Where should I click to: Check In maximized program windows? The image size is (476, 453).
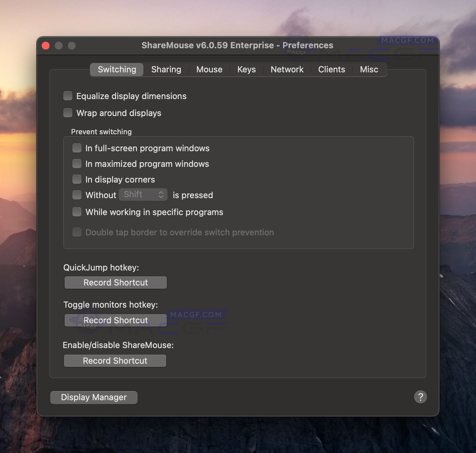click(77, 164)
